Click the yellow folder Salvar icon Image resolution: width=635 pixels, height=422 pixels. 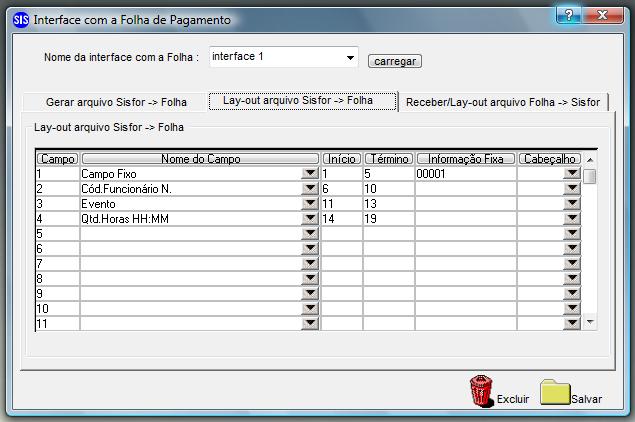[555, 392]
